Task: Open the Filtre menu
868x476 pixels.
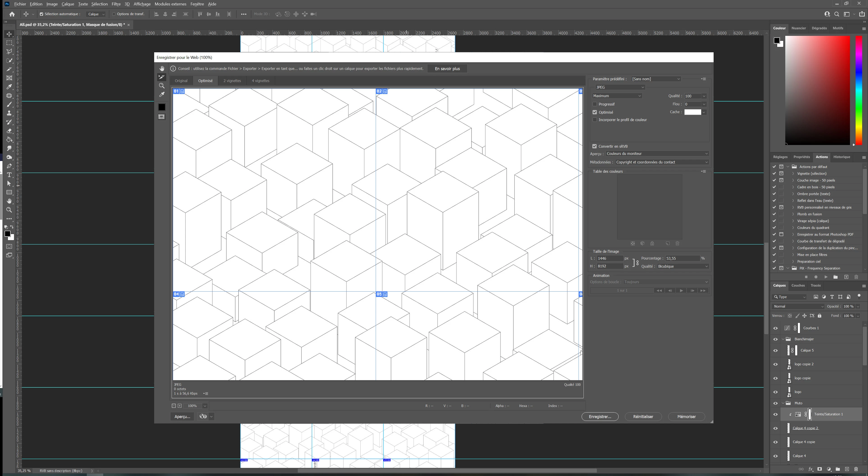Action: pyautogui.click(x=116, y=4)
